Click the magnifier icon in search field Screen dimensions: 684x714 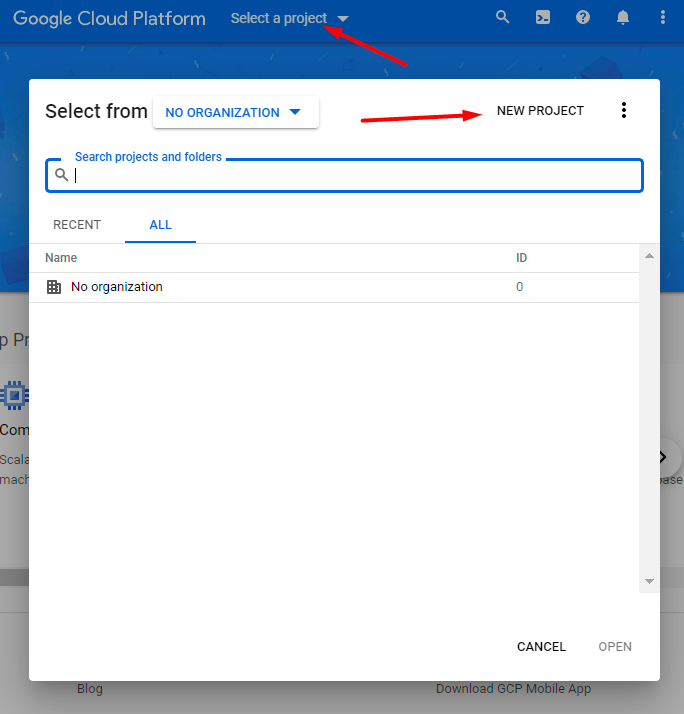tap(61, 175)
